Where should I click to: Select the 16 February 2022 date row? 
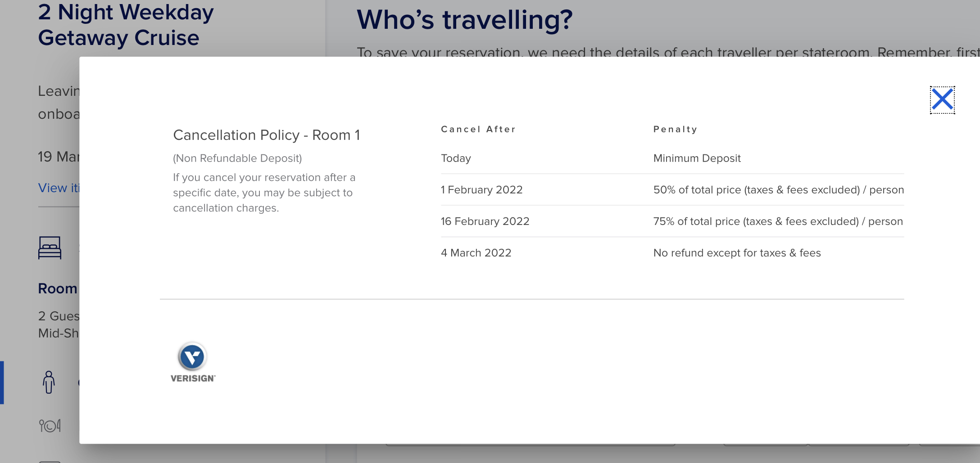[x=672, y=221]
